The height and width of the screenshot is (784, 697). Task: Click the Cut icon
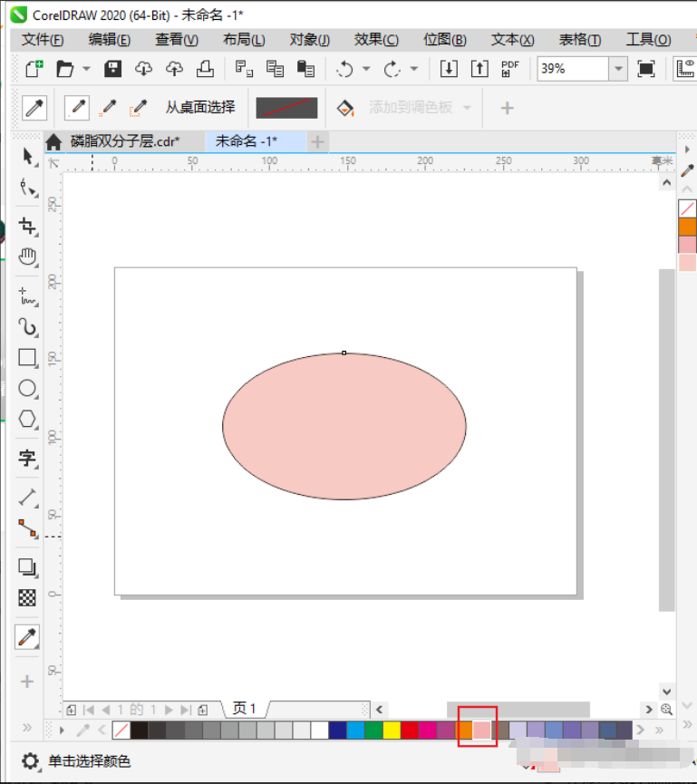(x=244, y=69)
